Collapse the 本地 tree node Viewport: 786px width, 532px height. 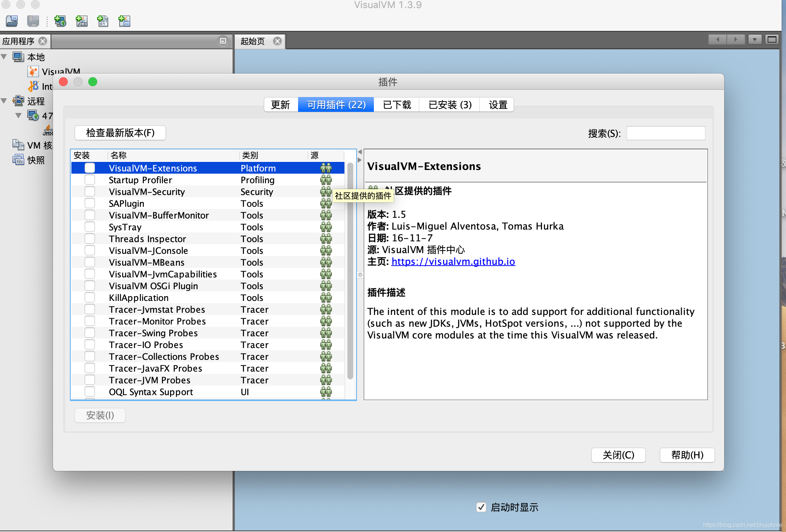click(x=4, y=57)
